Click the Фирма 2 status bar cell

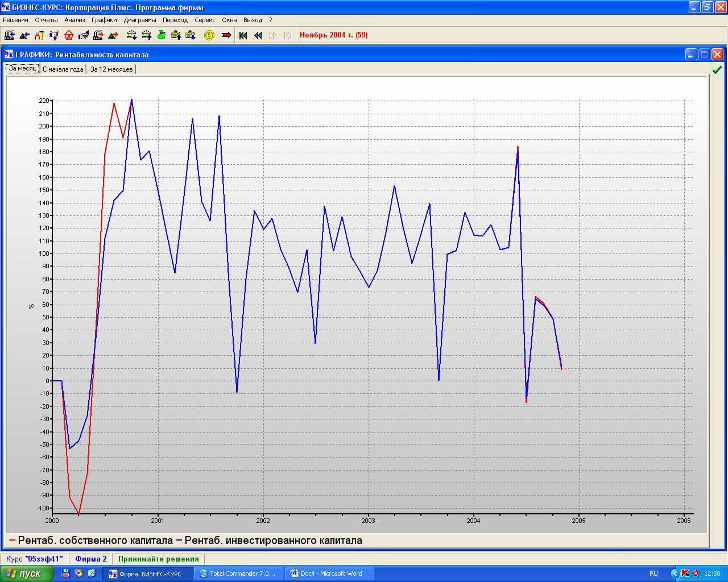pos(91,559)
